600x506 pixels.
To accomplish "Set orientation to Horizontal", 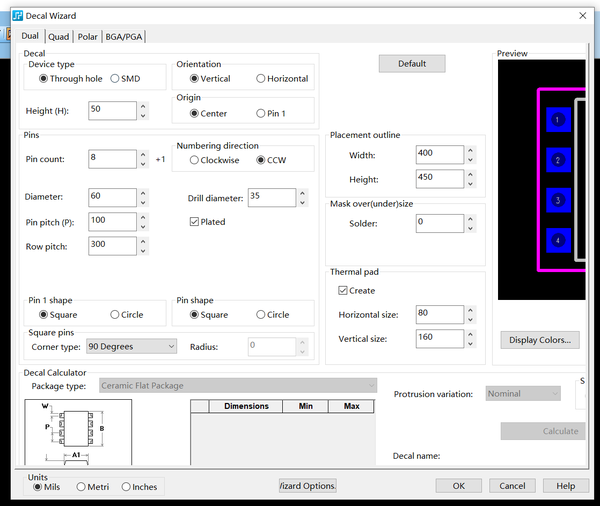I will coord(262,79).
